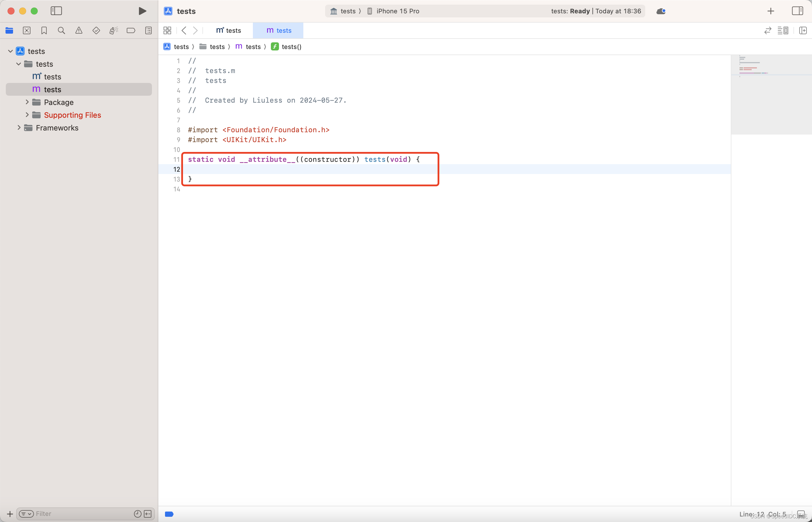Add an editor on the right
Screen dimensions: 812x522
pos(803,30)
